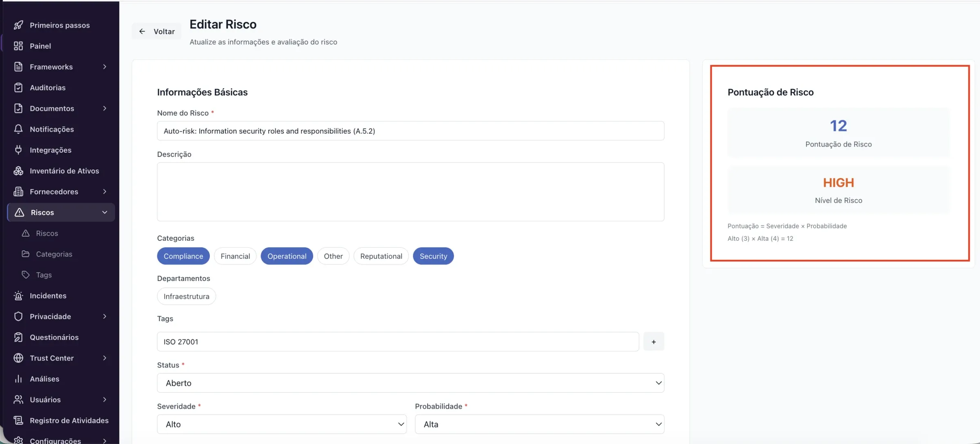The image size is (980, 444).
Task: Click the plus button to add a tag
Action: click(654, 342)
